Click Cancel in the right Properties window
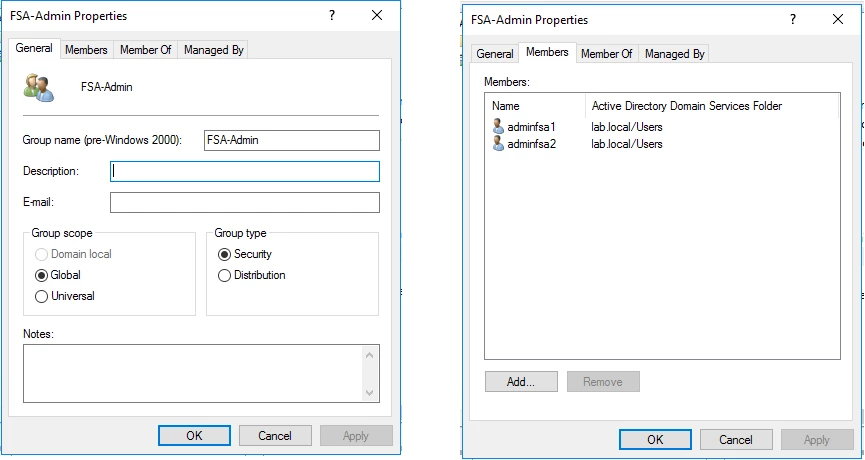This screenshot has width=865, height=460. click(736, 440)
